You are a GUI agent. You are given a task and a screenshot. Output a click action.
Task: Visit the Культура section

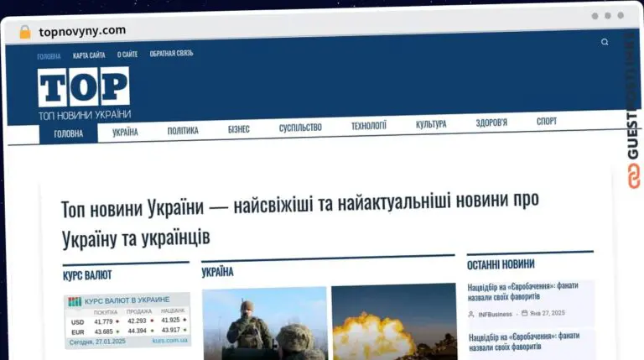431,123
